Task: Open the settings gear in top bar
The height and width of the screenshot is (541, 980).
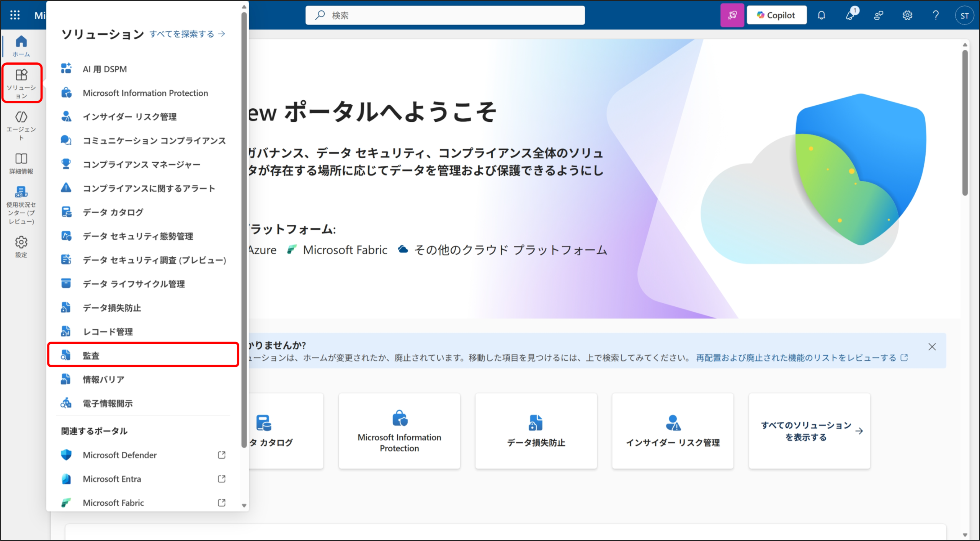Action: [907, 15]
